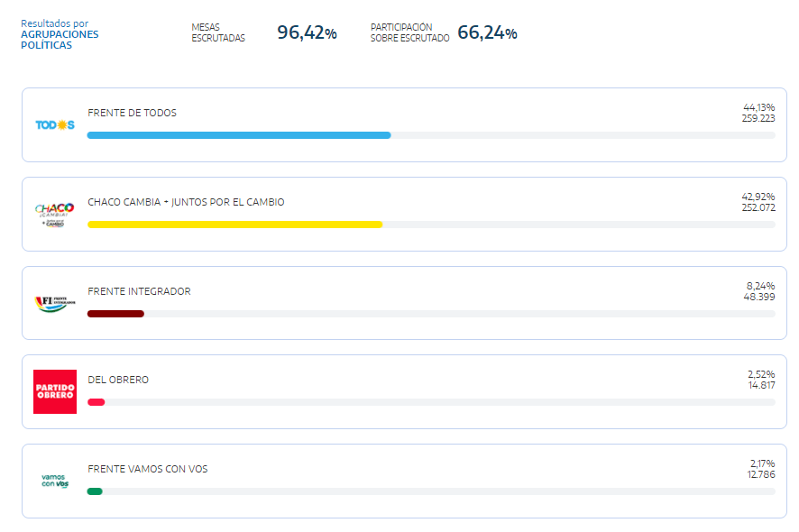
Task: Click the yellow Chaco Cambia progress bar
Action: (x=234, y=225)
